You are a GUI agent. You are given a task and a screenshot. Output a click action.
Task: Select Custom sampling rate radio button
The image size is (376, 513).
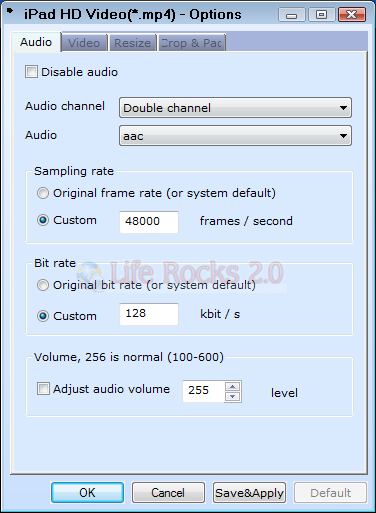pos(43,220)
